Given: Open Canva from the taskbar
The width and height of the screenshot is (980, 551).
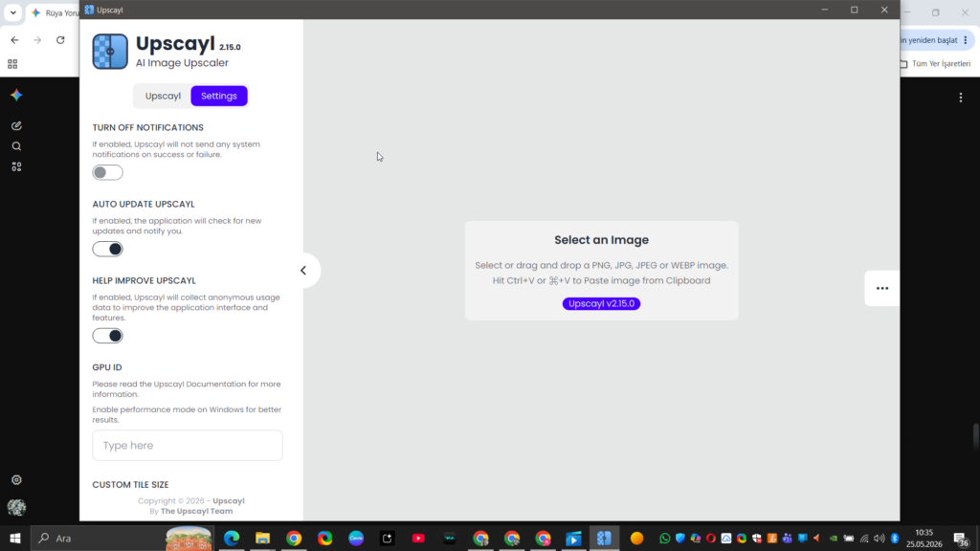Looking at the screenshot, I should [356, 538].
